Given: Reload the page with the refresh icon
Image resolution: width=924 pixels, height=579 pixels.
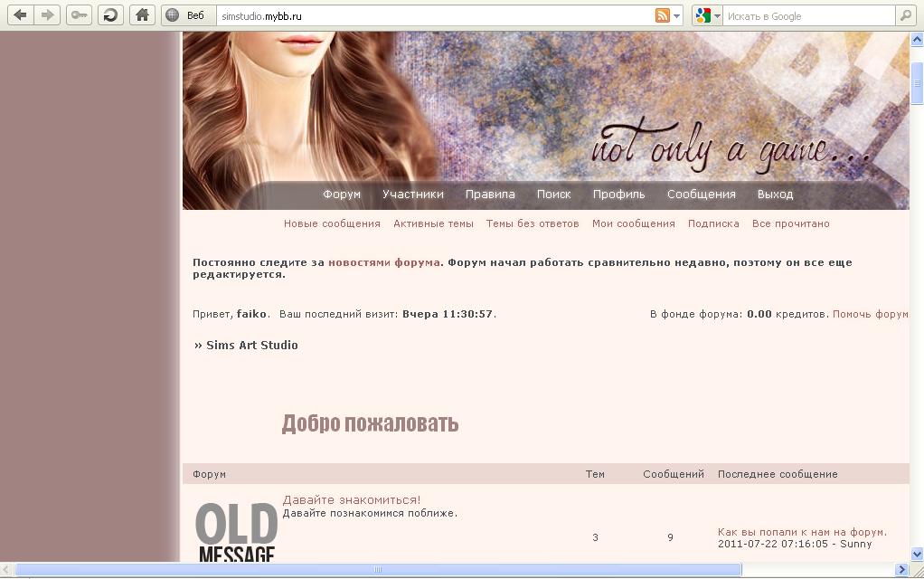Looking at the screenshot, I should [110, 15].
